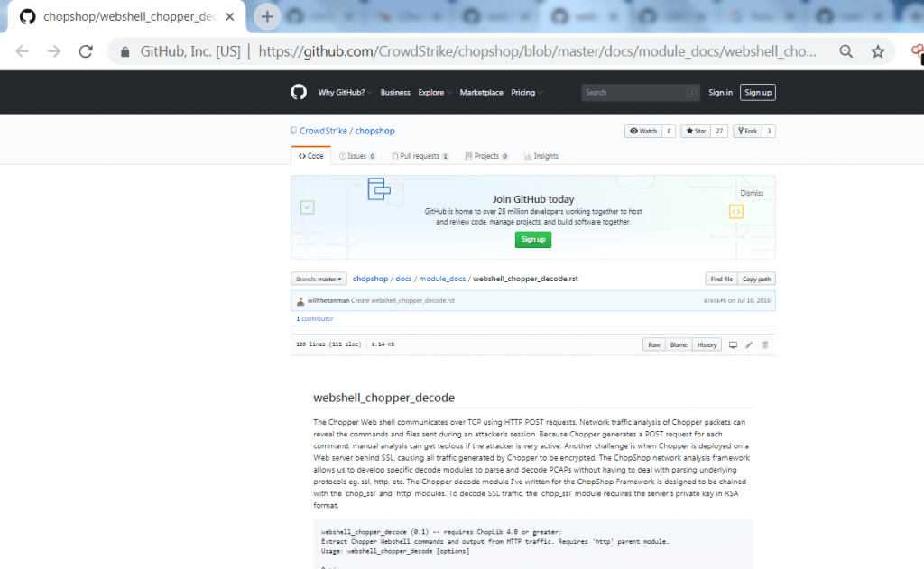The height and width of the screenshot is (569, 924).
Task: Click the Copy path button
Action: 756,279
